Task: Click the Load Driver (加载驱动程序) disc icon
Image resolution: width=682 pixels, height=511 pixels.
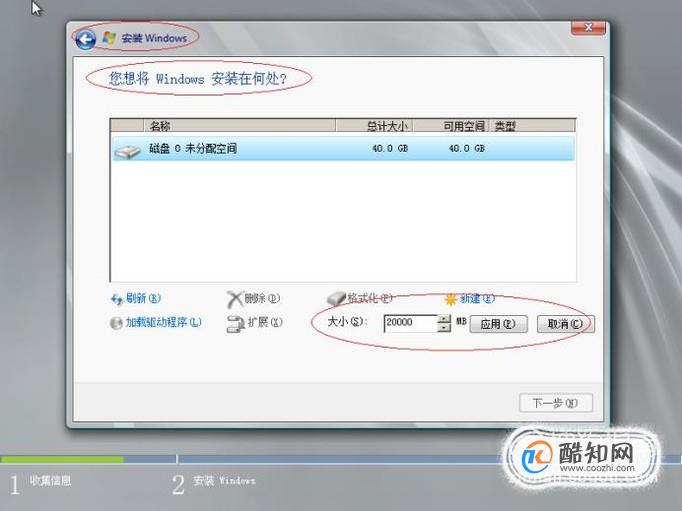Action: (x=116, y=323)
